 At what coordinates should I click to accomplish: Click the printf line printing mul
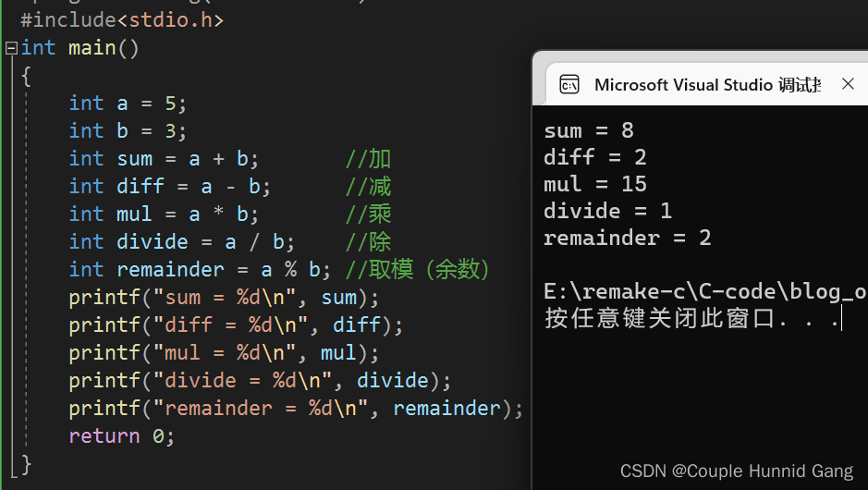pyautogui.click(x=225, y=353)
